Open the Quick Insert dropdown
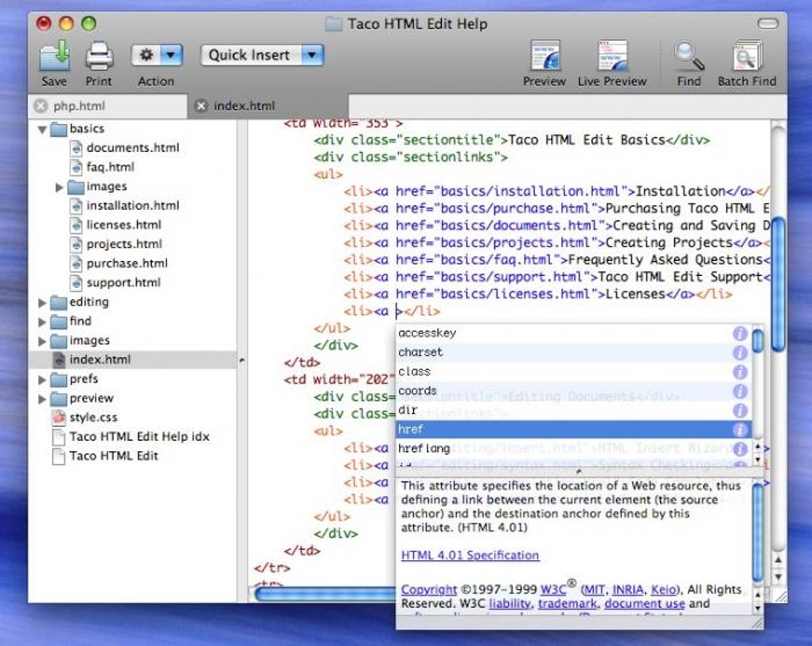 [x=261, y=55]
